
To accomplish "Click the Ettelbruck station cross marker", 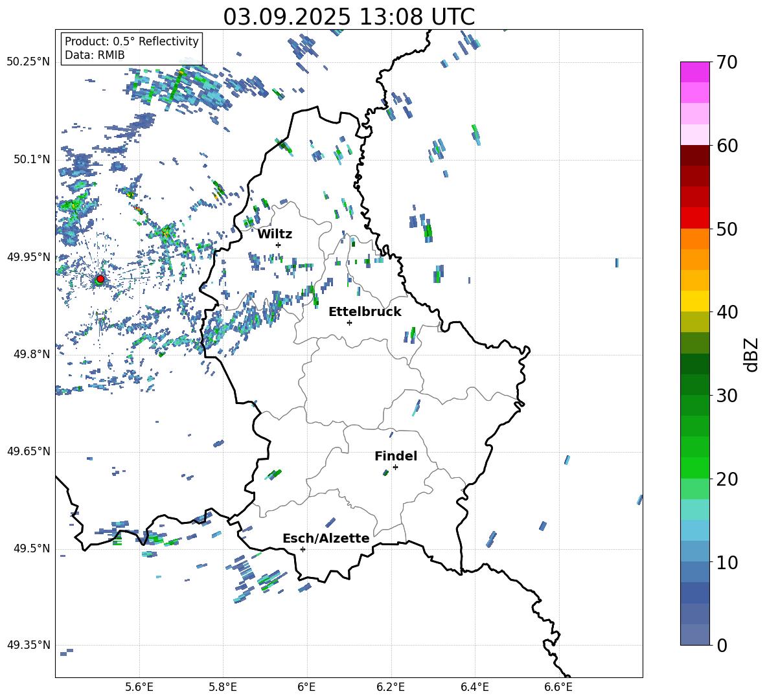I will point(349,322).
